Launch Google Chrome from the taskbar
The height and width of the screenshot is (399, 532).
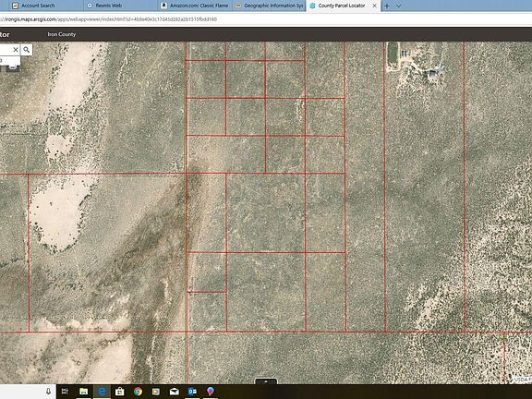coord(138,392)
